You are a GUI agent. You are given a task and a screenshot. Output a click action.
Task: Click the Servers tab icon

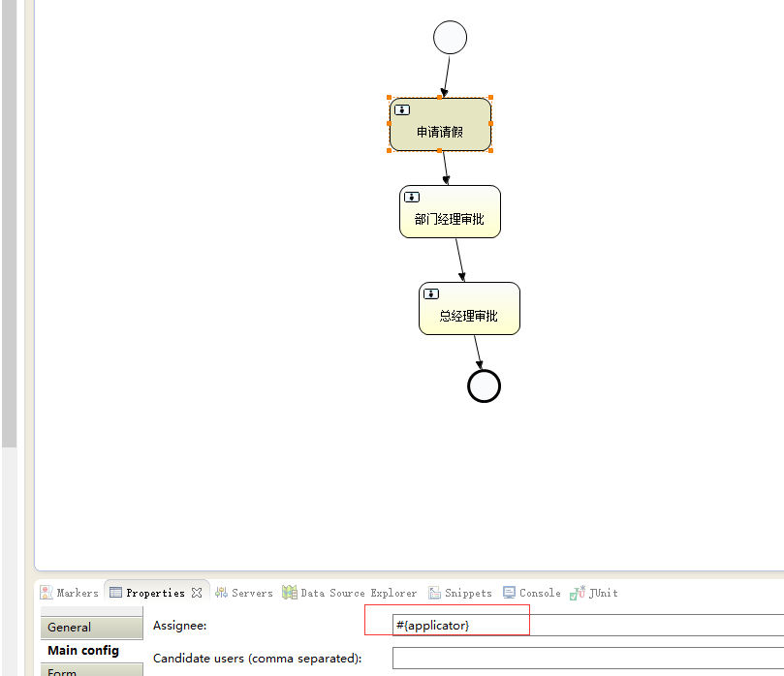tap(221, 593)
